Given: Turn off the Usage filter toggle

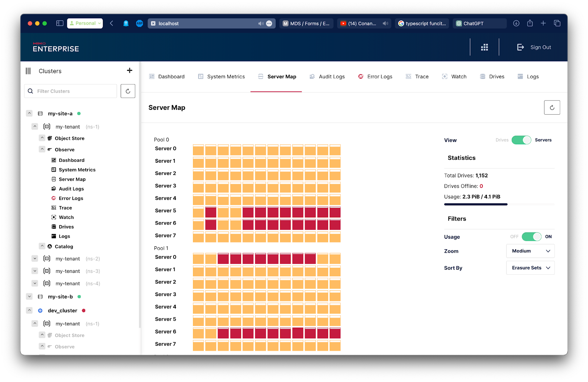Looking at the screenshot, I should 531,237.
